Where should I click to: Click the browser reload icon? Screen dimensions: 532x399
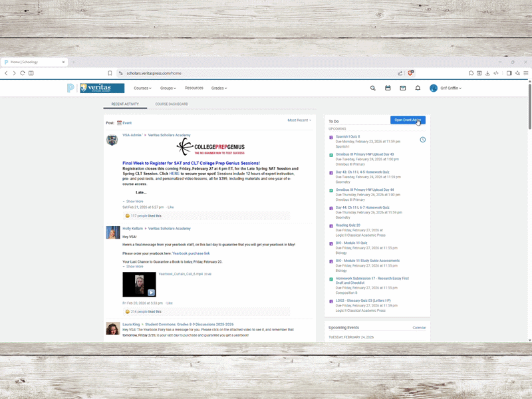point(23,73)
